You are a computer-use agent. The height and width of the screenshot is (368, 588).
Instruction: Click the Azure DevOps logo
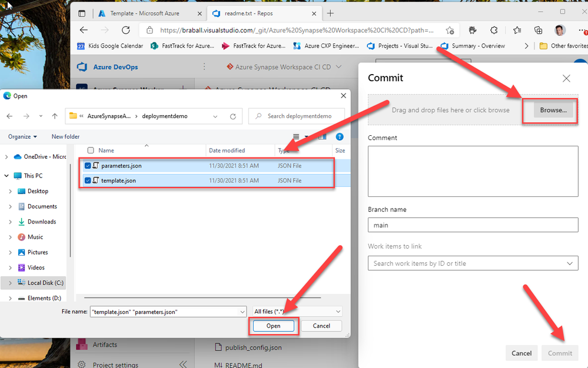pyautogui.click(x=82, y=67)
